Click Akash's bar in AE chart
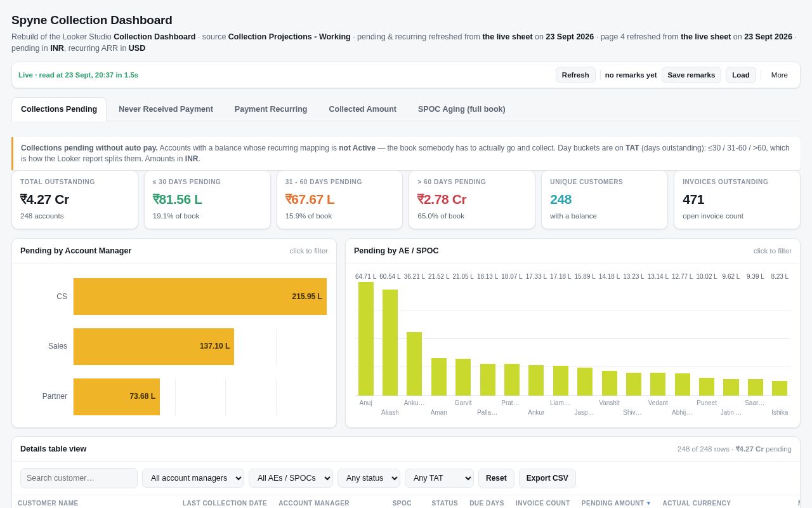Screen dimensions: 812x508 [390, 343]
